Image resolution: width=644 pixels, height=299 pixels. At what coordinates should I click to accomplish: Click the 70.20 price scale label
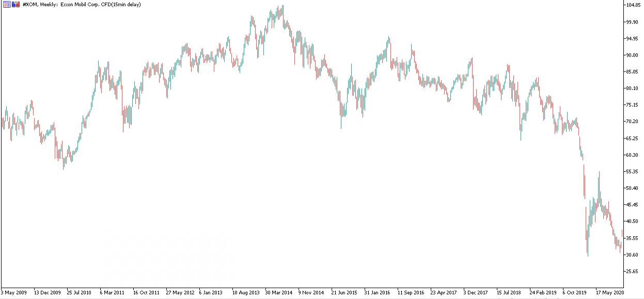(x=634, y=122)
